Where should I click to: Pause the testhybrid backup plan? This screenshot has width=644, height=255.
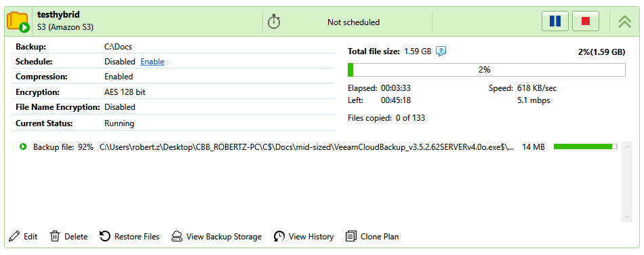(x=555, y=21)
